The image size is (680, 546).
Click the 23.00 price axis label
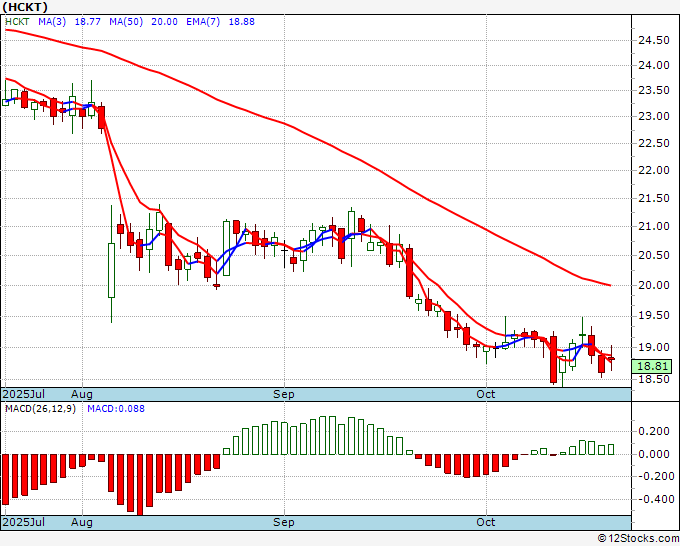[654, 116]
